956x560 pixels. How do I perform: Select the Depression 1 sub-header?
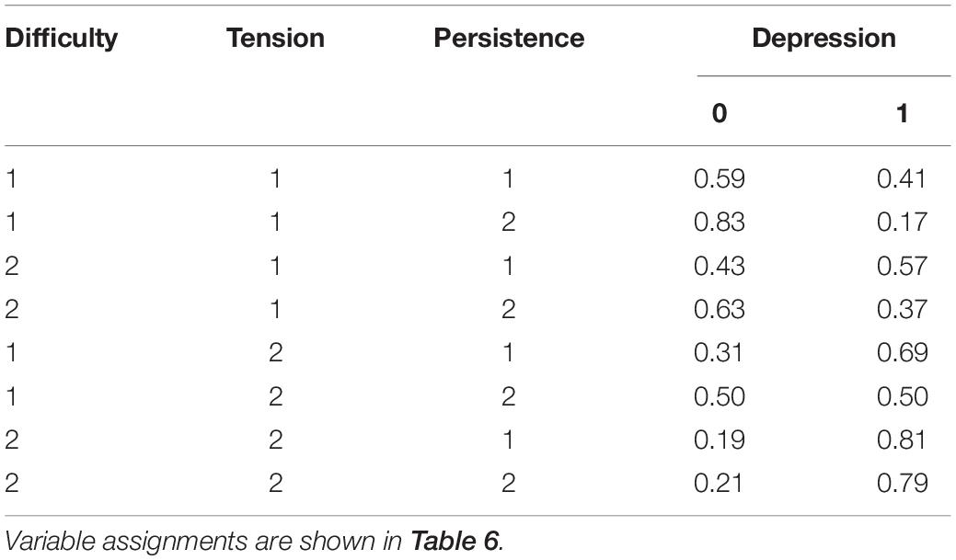point(903,113)
